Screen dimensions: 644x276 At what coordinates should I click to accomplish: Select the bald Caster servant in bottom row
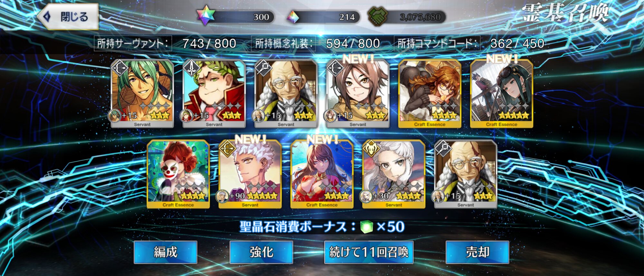[x=465, y=174]
